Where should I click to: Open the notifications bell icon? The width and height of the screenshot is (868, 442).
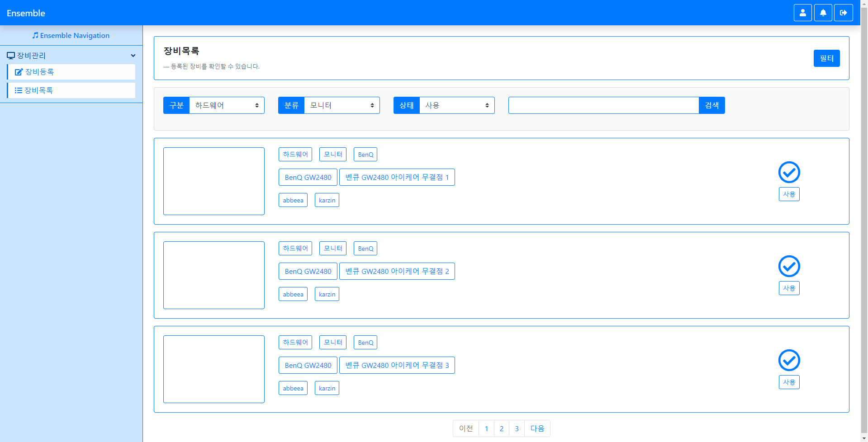click(823, 13)
